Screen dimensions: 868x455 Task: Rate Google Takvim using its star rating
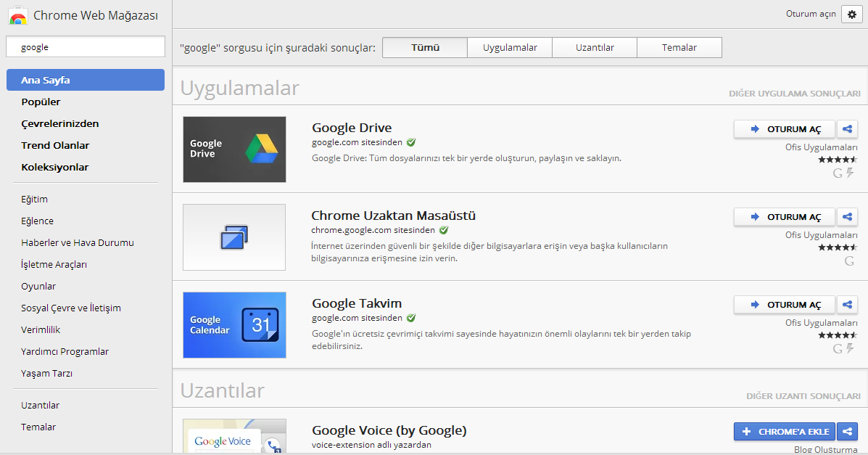838,335
